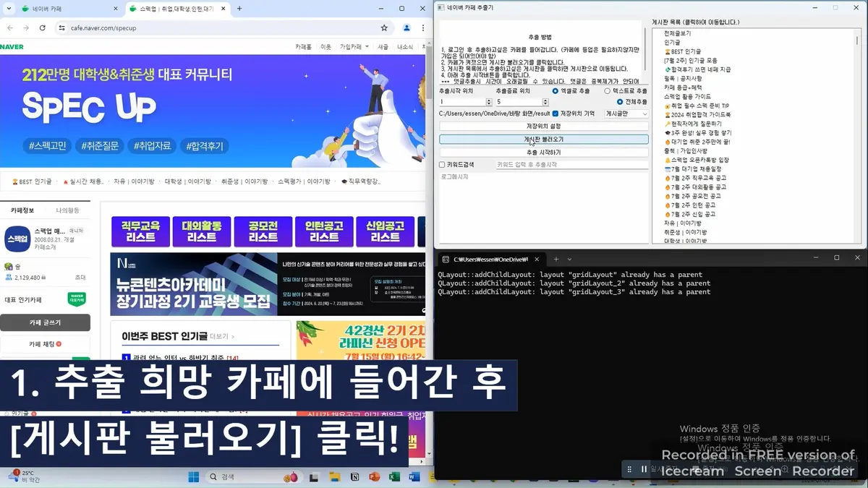The height and width of the screenshot is (488, 868).
Task: Open 실시간 채용 in cafe menu bar
Action: click(84, 181)
